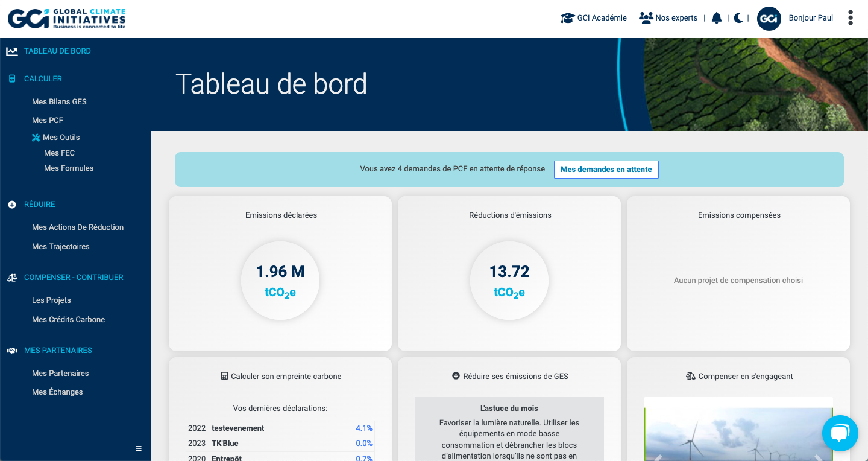
Task: Click the Global Climate Initiatives logo
Action: tap(66, 18)
